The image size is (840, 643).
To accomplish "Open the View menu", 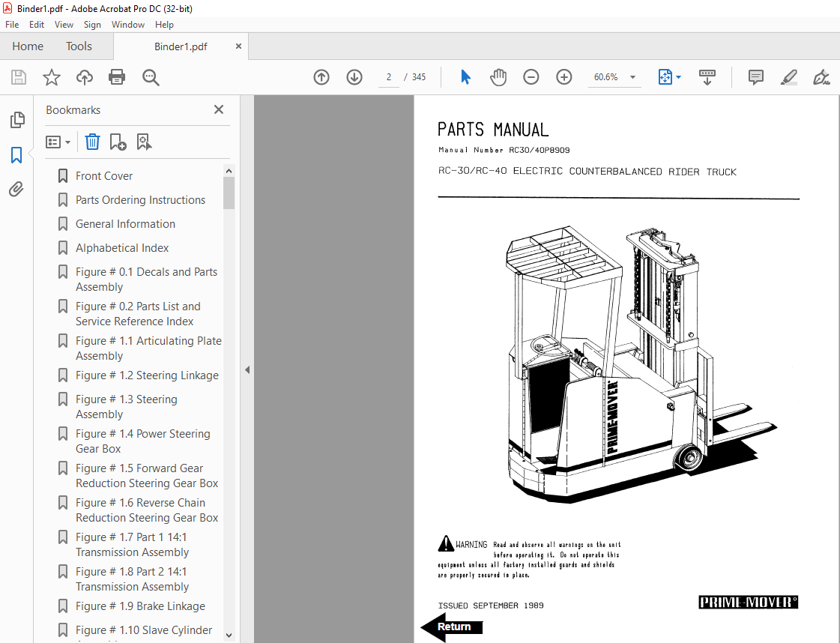I will (x=64, y=25).
